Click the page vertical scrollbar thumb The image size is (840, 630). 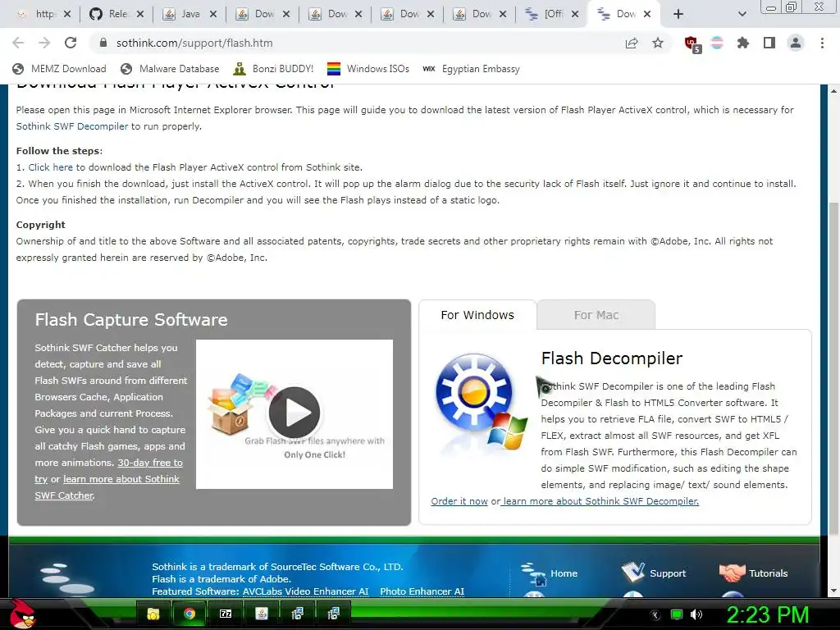tap(833, 368)
